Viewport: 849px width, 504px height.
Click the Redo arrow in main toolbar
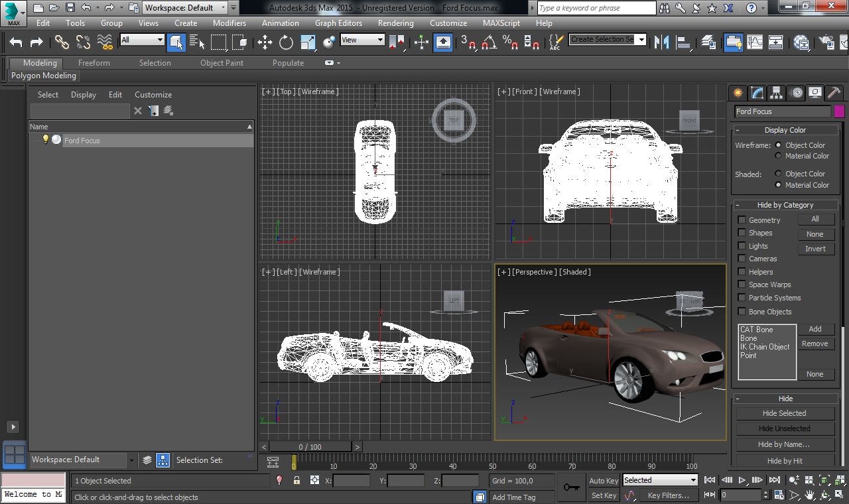coord(37,42)
